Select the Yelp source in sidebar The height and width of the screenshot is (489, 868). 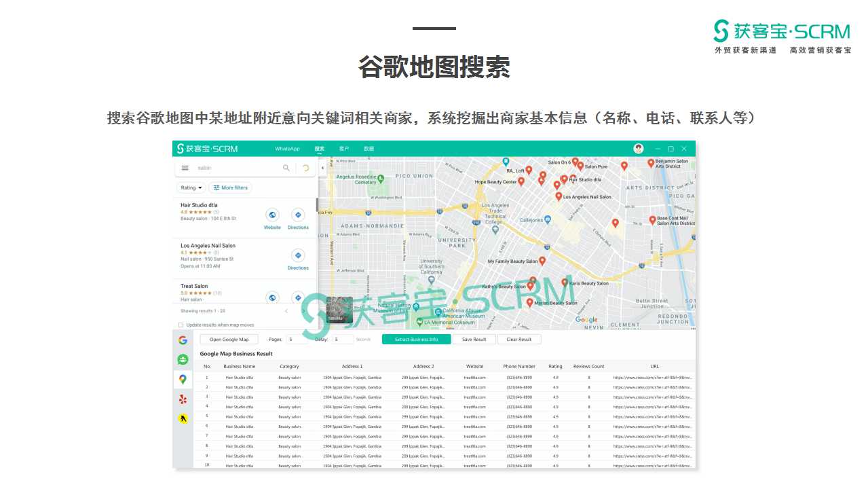pos(183,399)
